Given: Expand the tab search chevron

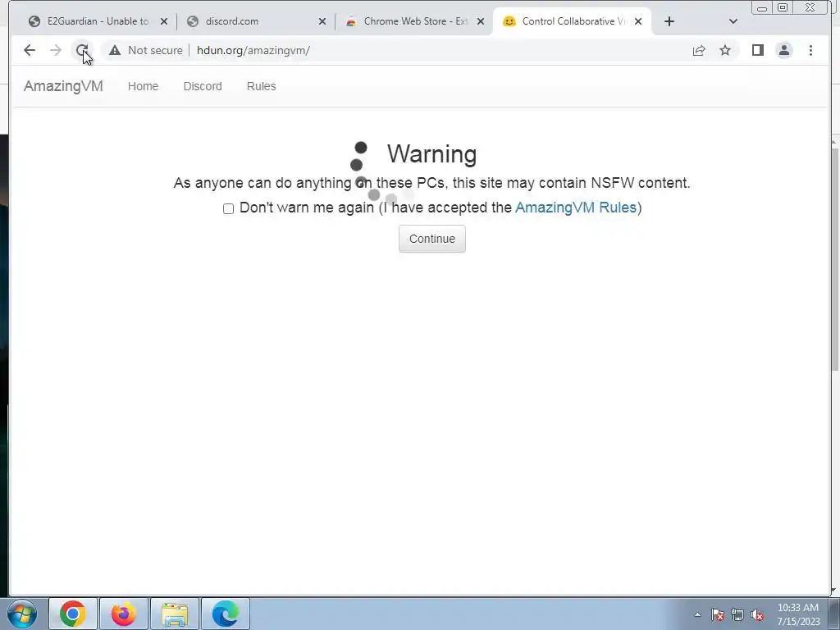Looking at the screenshot, I should [733, 21].
